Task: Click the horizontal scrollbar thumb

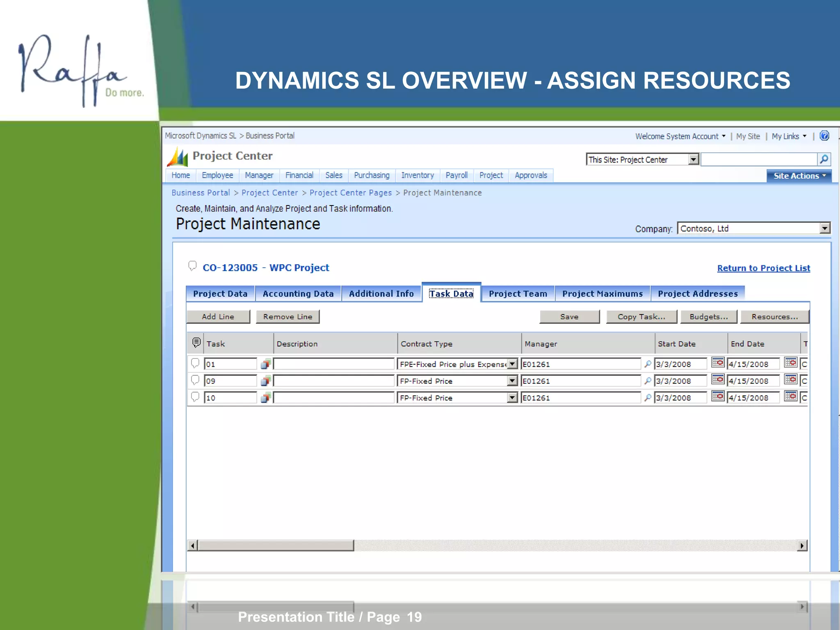Action: pyautogui.click(x=276, y=546)
